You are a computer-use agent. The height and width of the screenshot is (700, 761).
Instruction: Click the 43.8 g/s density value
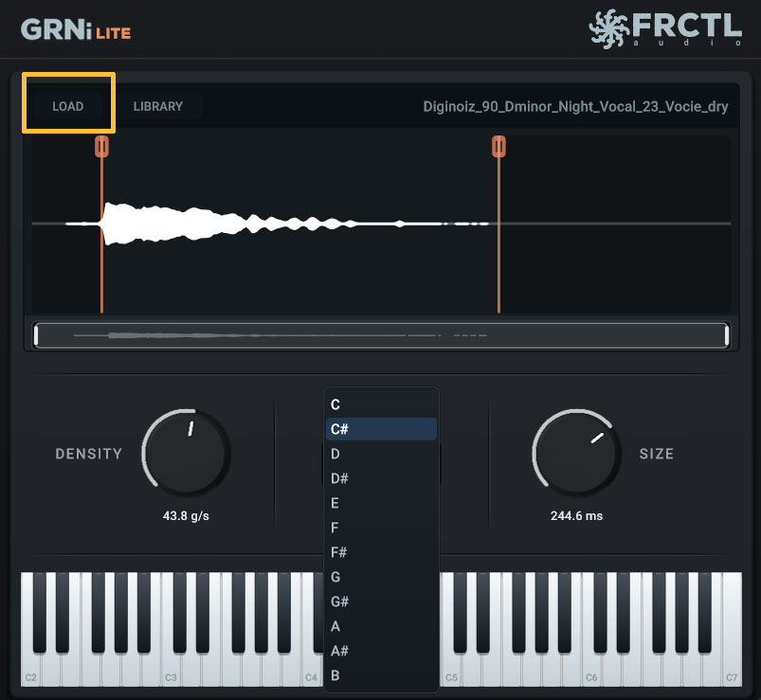(x=186, y=515)
